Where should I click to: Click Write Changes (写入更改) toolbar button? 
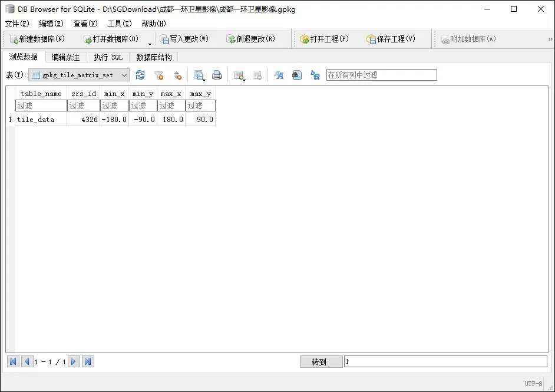tap(184, 39)
